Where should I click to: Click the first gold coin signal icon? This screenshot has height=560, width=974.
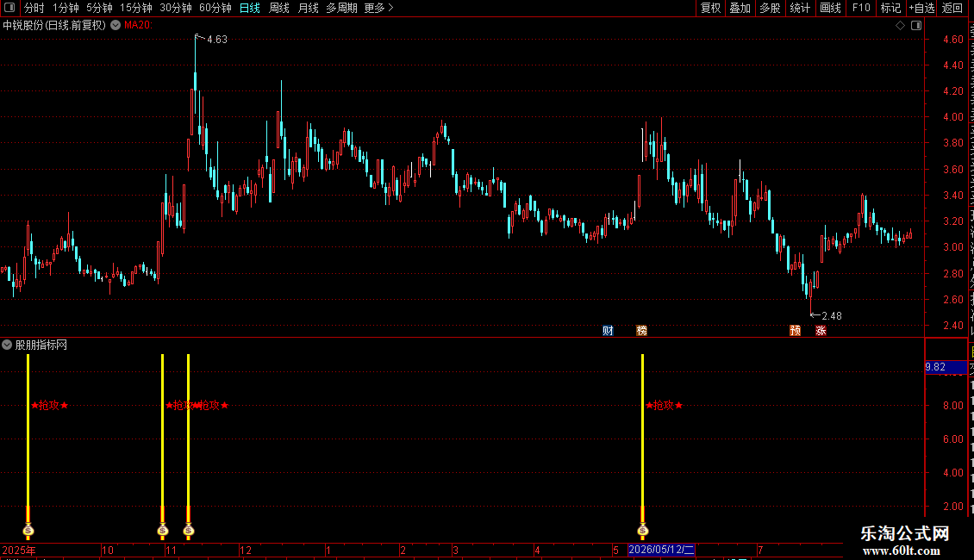click(28, 530)
